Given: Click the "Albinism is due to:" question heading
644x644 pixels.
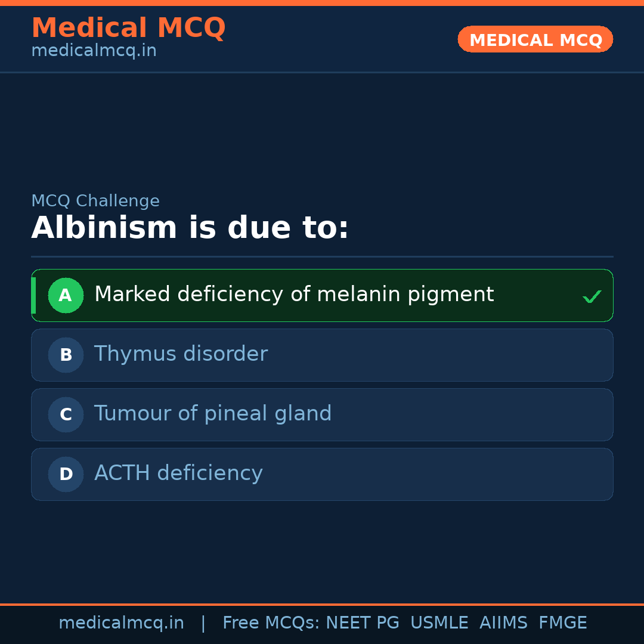Looking at the screenshot, I should [190, 228].
